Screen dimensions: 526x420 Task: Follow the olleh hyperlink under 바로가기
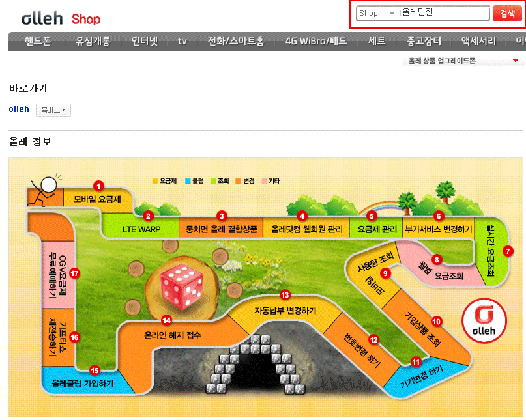click(19, 109)
